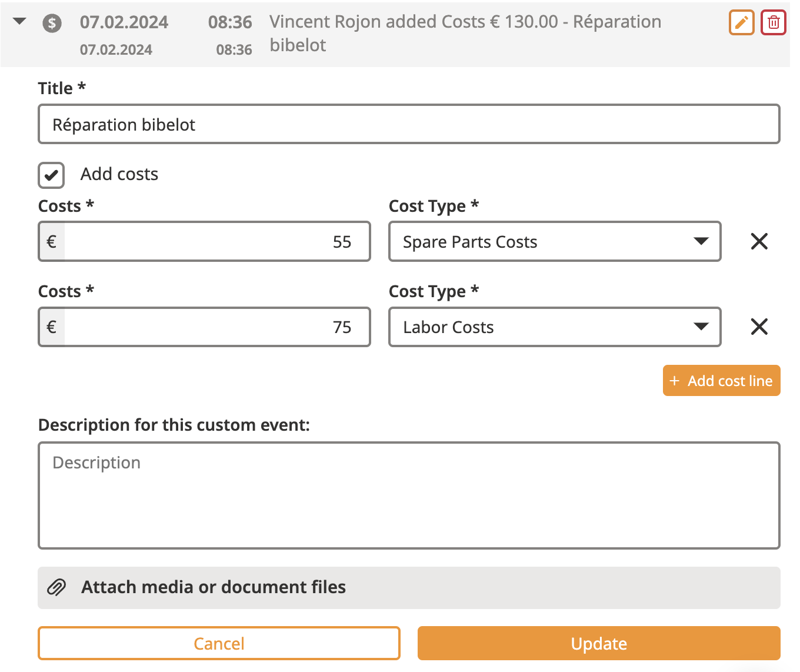Click the red trash delete icon
Image resolution: width=800 pixels, height=672 pixels.
point(774,23)
